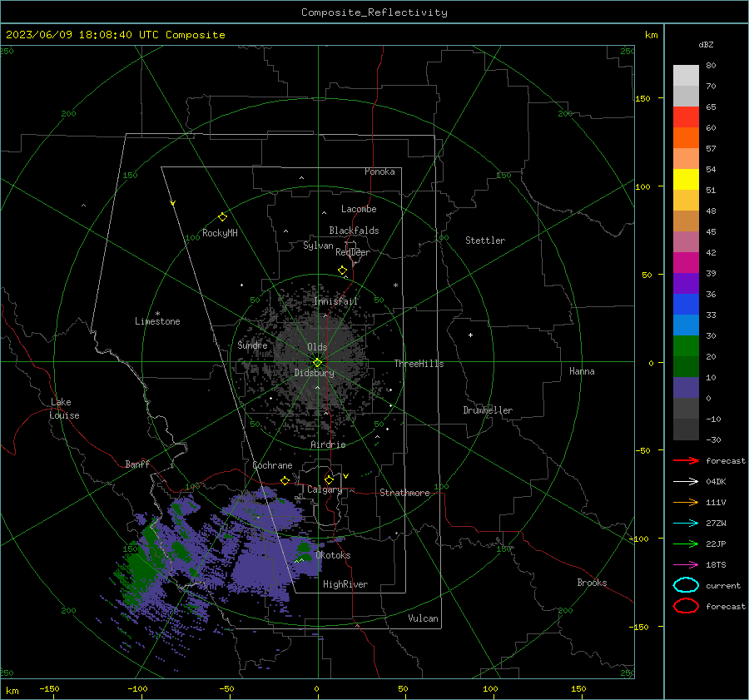Click the yellow 51 dBZ color swatch
This screenshot has height=700, width=749.
(x=686, y=180)
